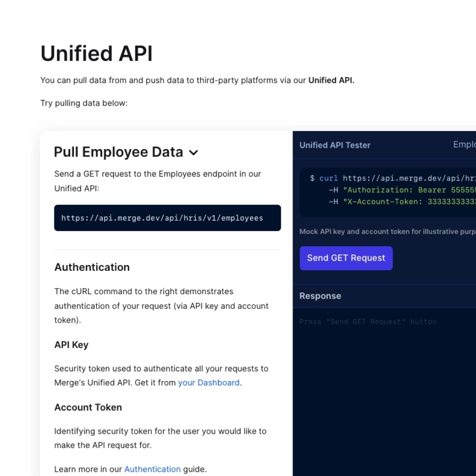
Task: Click the Authentication section heading
Action: (92, 267)
